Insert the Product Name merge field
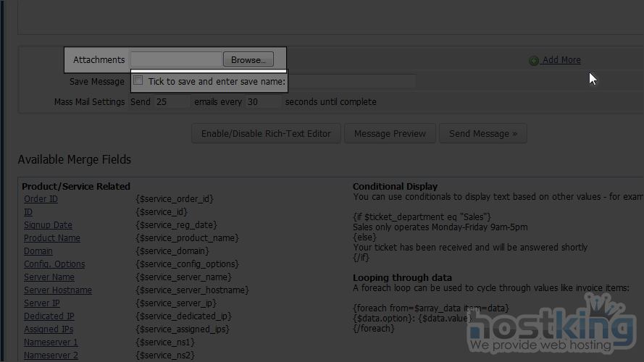 pyautogui.click(x=51, y=238)
